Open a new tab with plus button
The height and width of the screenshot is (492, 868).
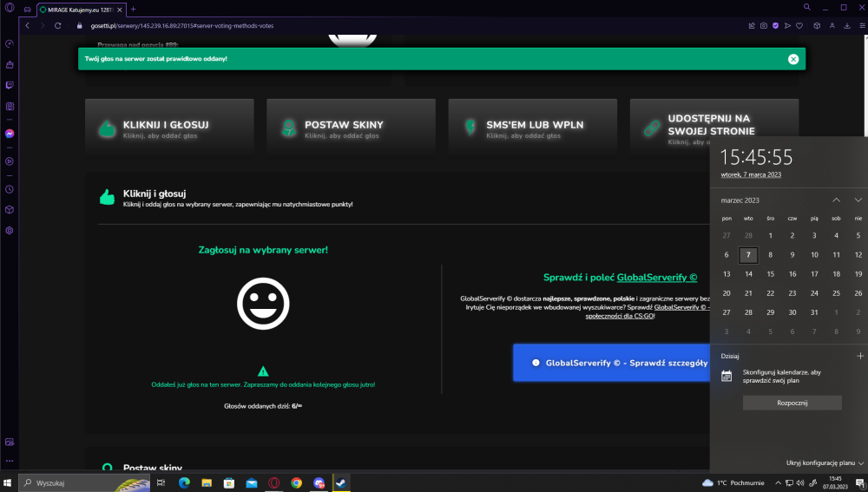click(x=133, y=10)
